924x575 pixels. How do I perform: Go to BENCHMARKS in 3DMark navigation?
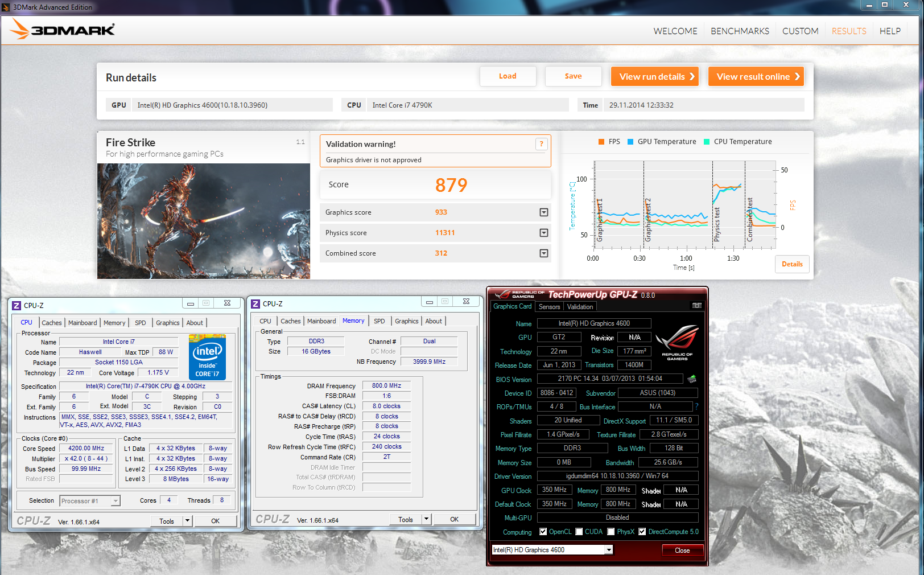(x=740, y=31)
